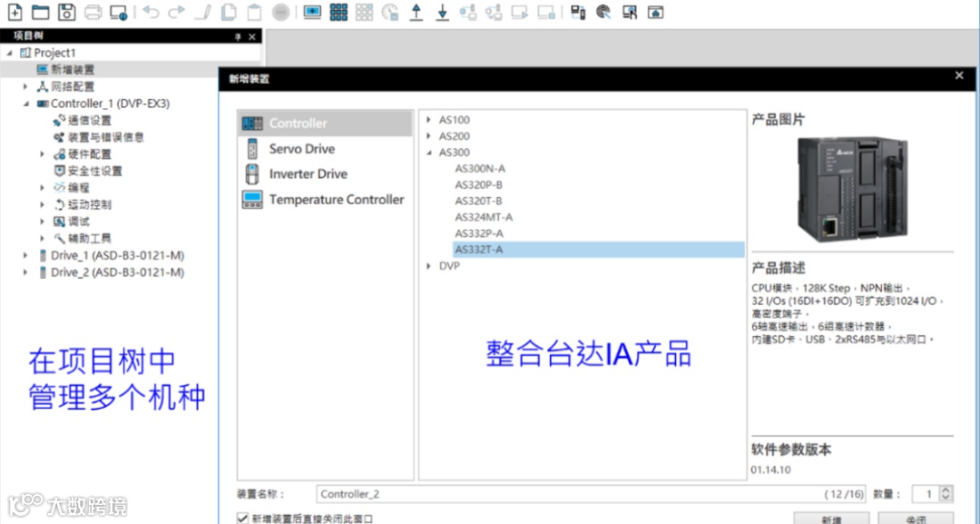Undo the last action
980x524 pixels.
151,12
